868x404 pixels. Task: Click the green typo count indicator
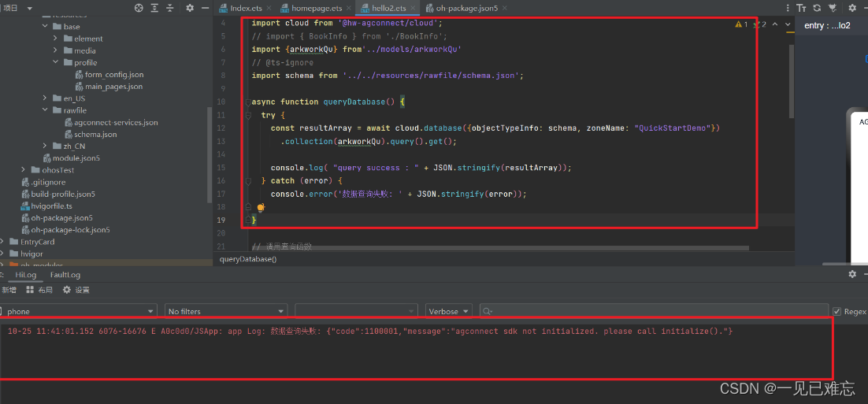pos(761,24)
